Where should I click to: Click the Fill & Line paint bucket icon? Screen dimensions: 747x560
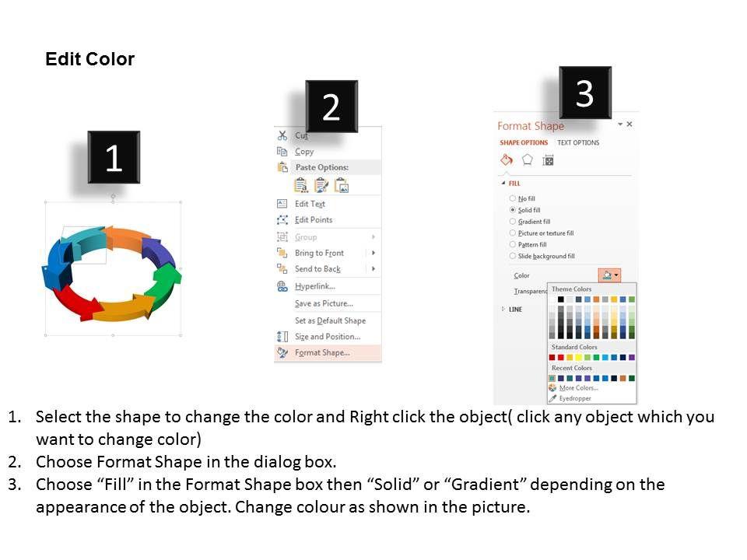point(507,160)
